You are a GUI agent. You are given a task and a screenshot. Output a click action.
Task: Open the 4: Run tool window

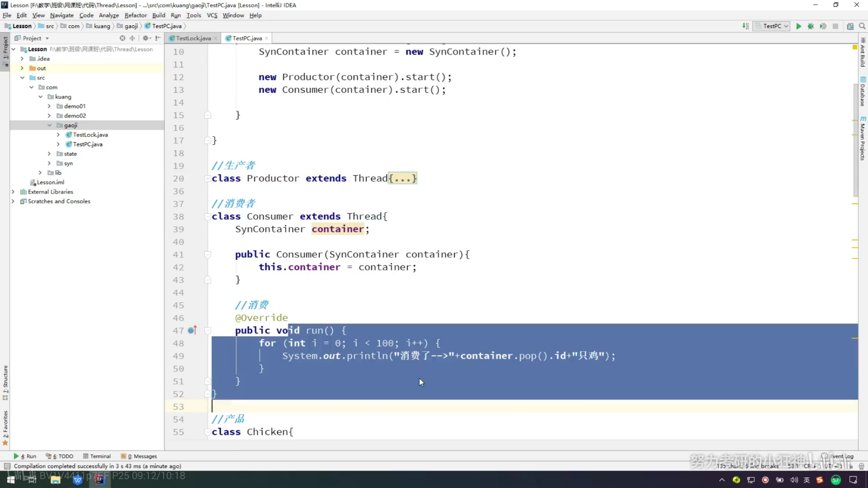(25, 456)
